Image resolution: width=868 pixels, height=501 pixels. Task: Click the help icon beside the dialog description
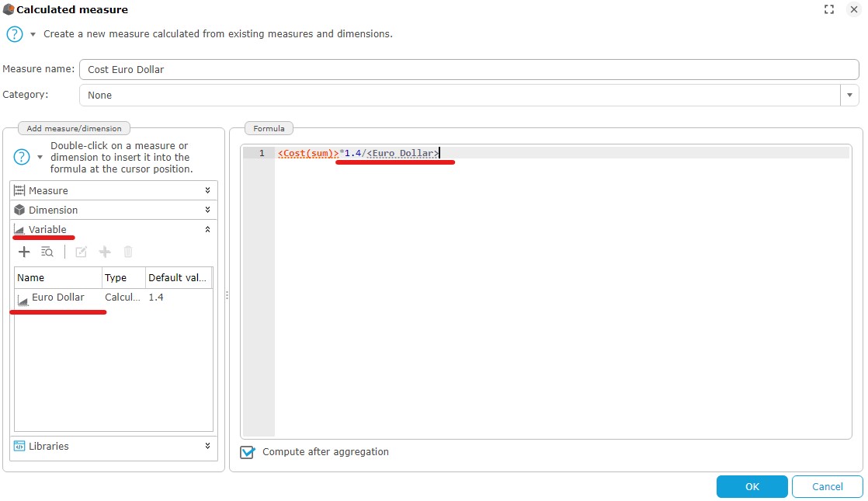point(14,34)
